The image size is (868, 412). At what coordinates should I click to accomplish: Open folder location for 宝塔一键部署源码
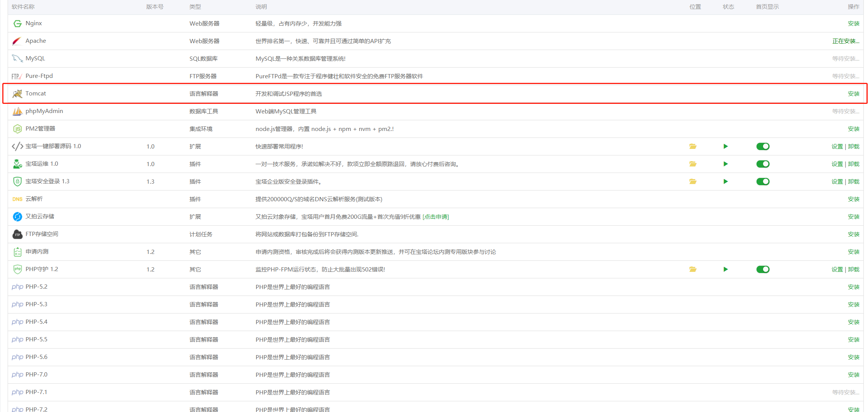693,147
